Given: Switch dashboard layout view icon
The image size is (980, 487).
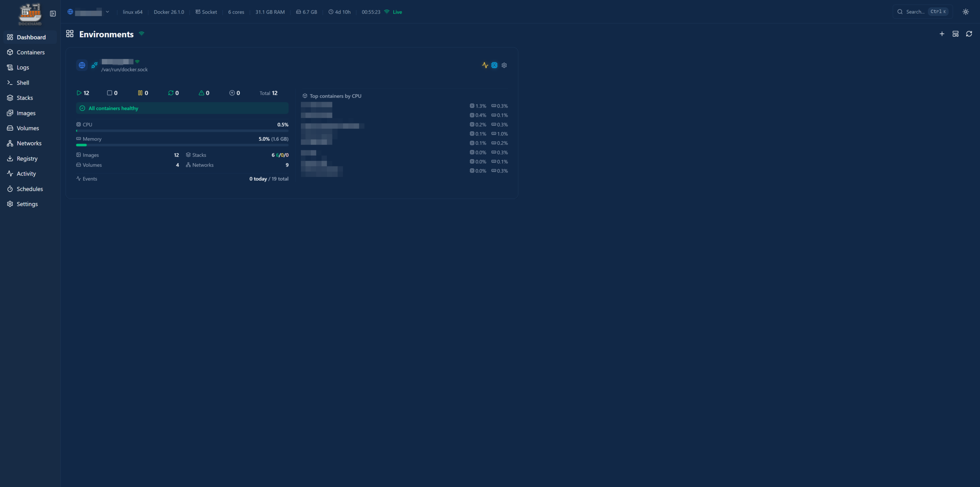Looking at the screenshot, I should pos(955,34).
